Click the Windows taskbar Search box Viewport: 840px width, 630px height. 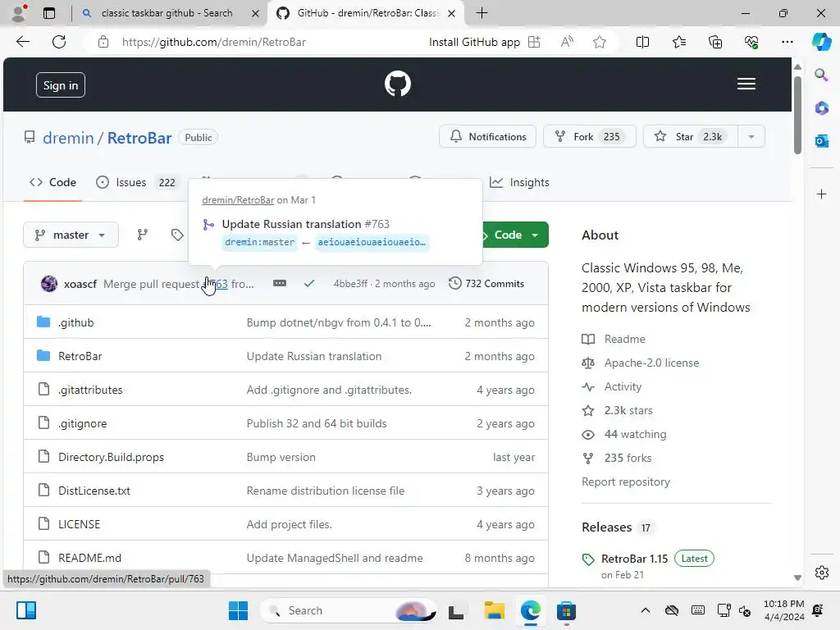(347, 610)
